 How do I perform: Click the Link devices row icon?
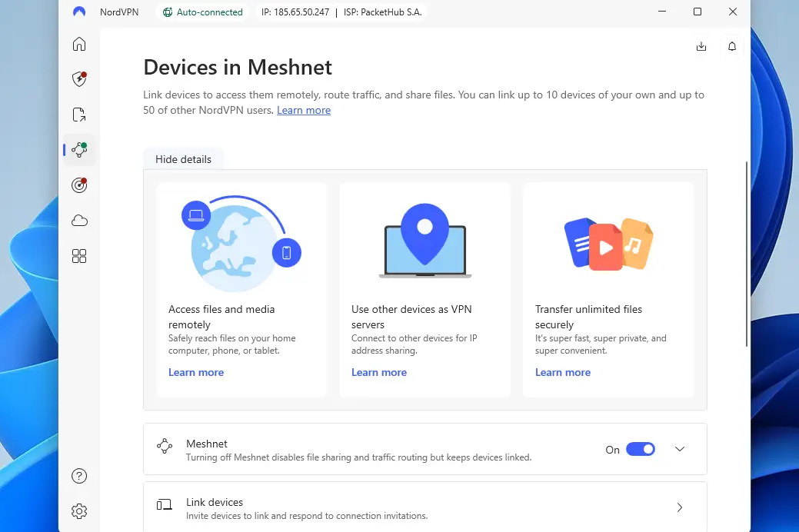pos(164,505)
